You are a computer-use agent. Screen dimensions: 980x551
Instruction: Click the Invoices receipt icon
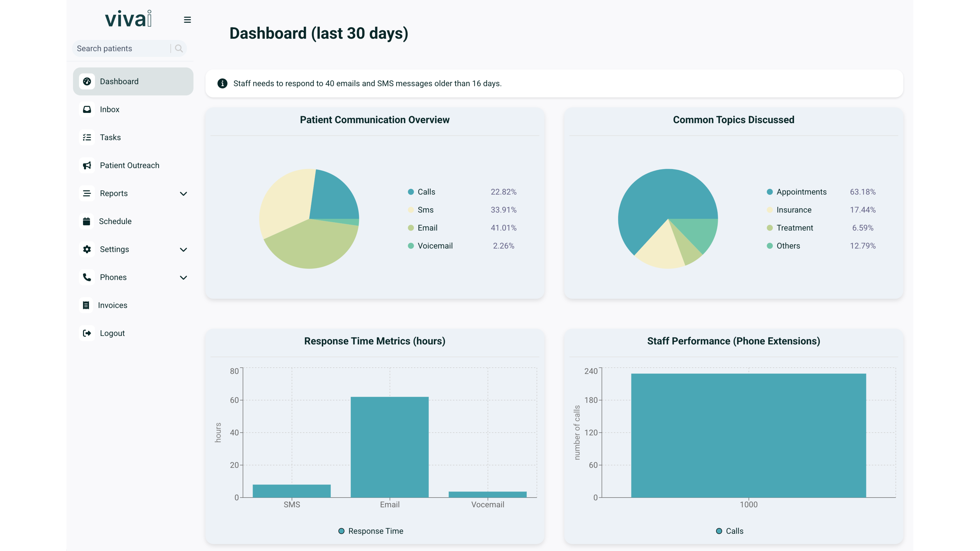86,305
